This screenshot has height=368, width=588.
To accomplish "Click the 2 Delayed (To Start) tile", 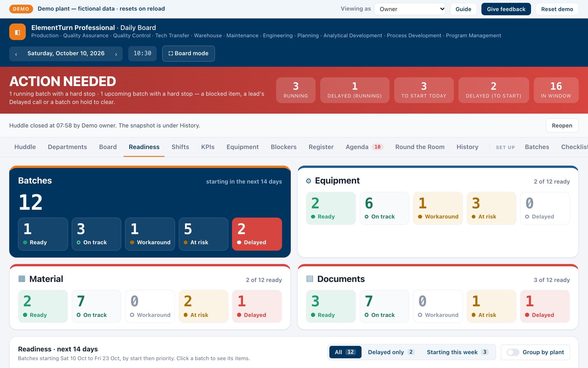I will point(494,90).
